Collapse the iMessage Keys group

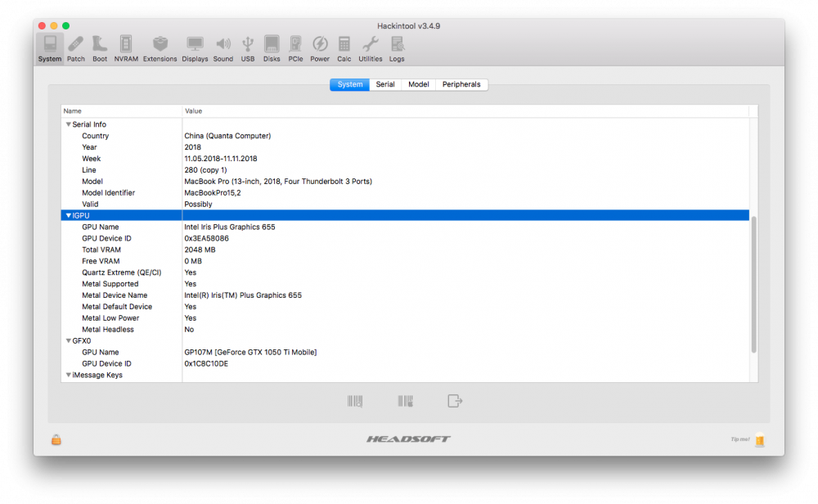[69, 375]
